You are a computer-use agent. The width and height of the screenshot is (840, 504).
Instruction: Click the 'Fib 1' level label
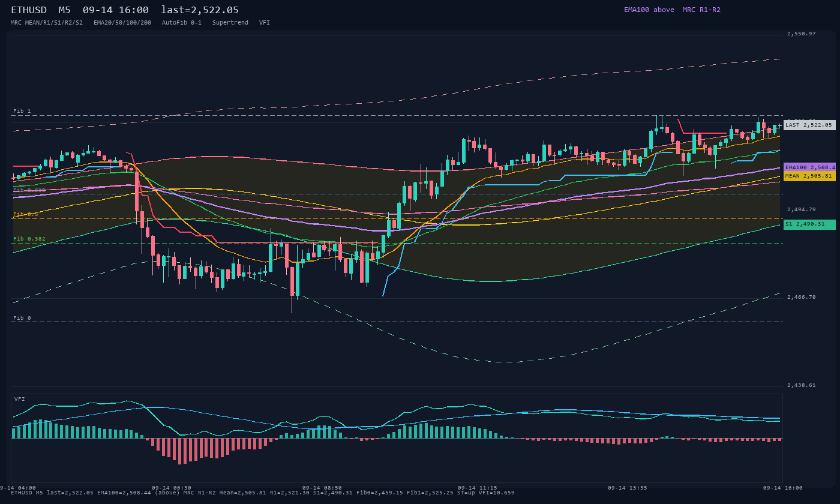(22, 112)
